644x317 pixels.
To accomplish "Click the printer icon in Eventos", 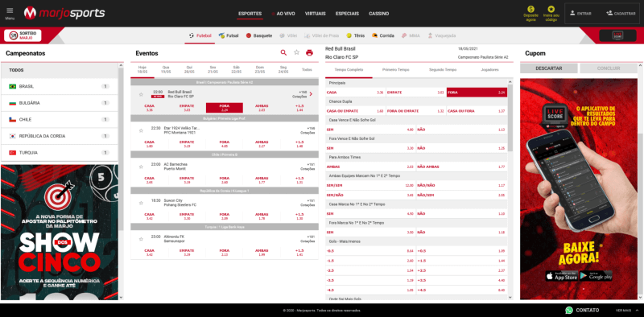I will [309, 52].
